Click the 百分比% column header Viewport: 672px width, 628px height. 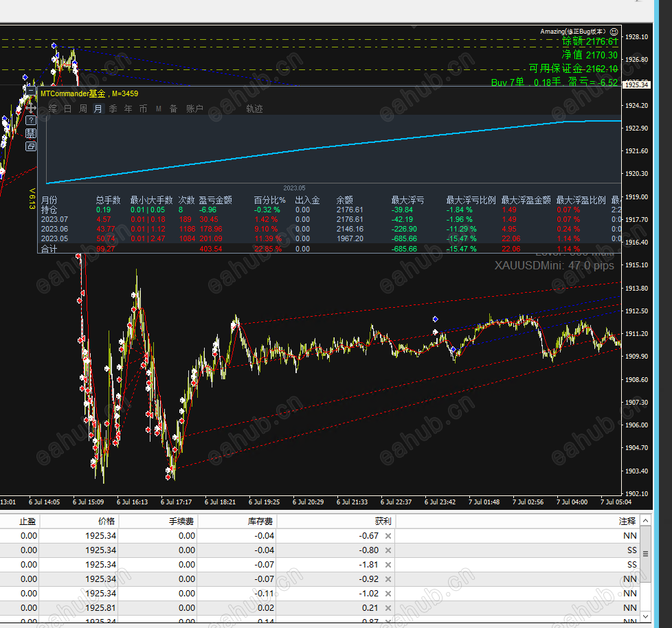click(x=269, y=200)
